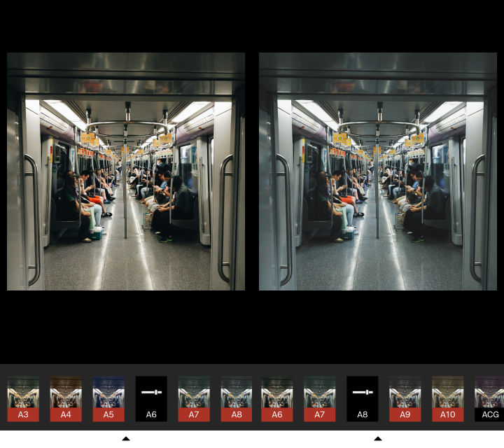Choose the A4 filter thumbnail
The image size is (504, 448).
tap(66, 398)
